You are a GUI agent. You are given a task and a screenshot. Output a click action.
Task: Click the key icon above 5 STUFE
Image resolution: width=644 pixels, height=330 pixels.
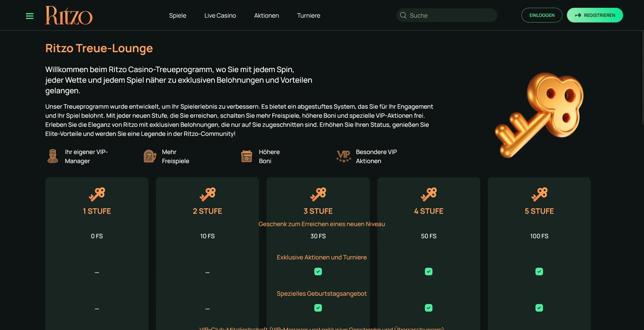[x=539, y=194]
